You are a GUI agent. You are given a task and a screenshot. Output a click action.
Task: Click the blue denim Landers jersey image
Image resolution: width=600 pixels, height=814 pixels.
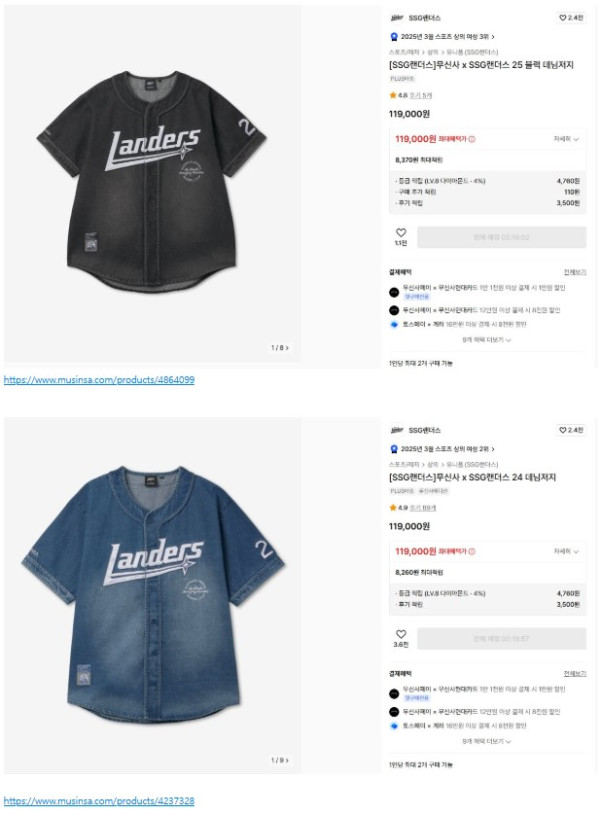coord(153,594)
